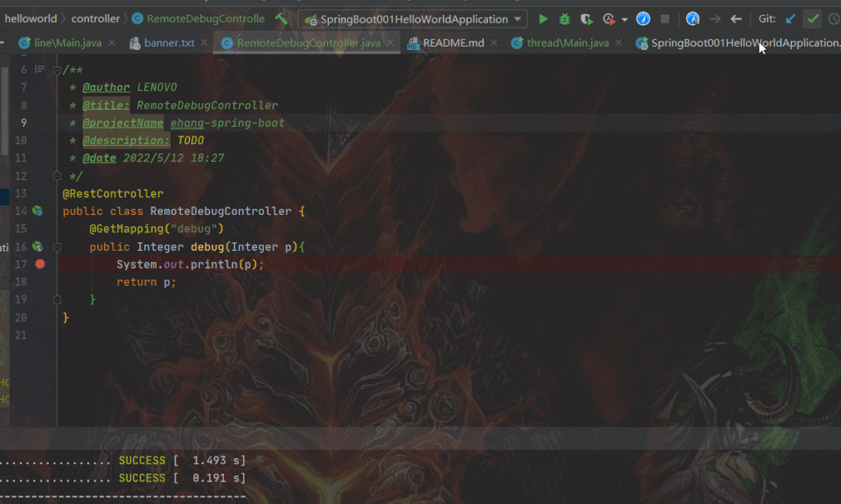Click the Spring bean gutter icon on line 14
This screenshot has height=504, width=841.
[37, 211]
